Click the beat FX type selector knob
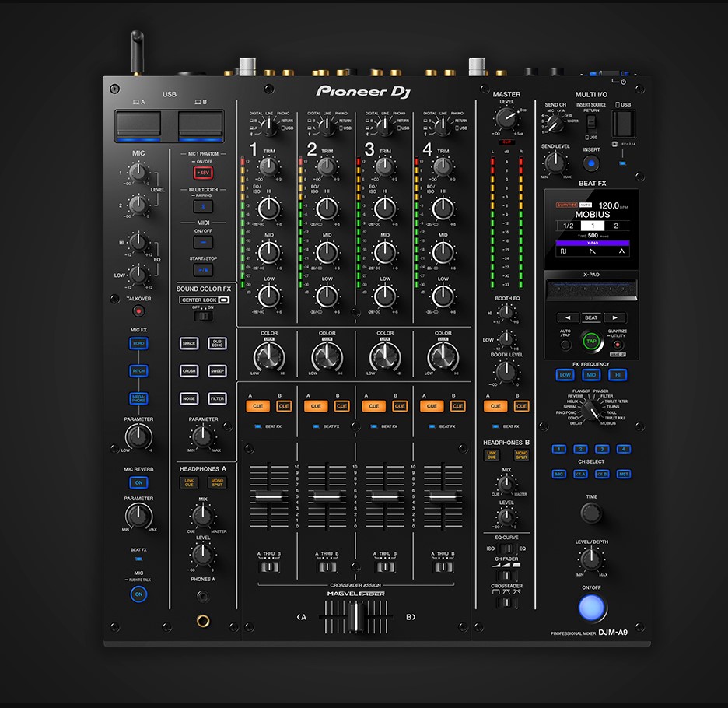This screenshot has width=728, height=708. click(x=591, y=410)
